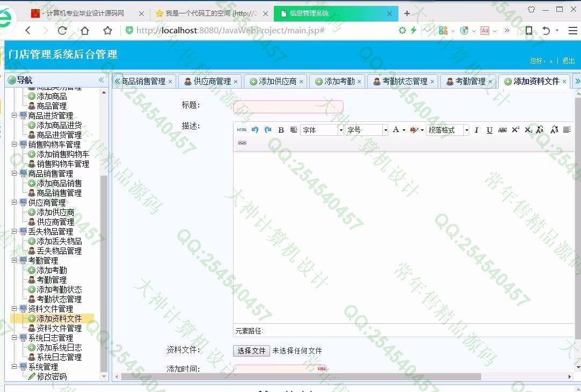This screenshot has height=392, width=581.
Task: Click the green lightning speed-mode icon
Action: pyautogui.click(x=413, y=31)
